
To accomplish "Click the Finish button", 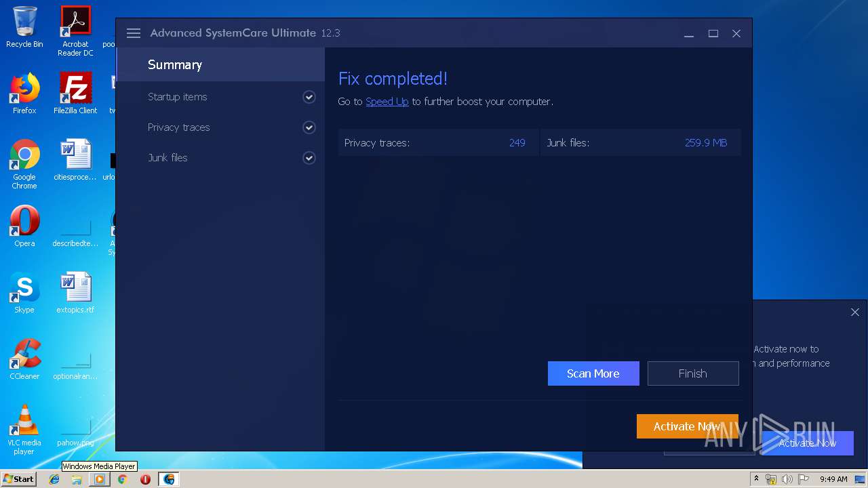I will 693,373.
